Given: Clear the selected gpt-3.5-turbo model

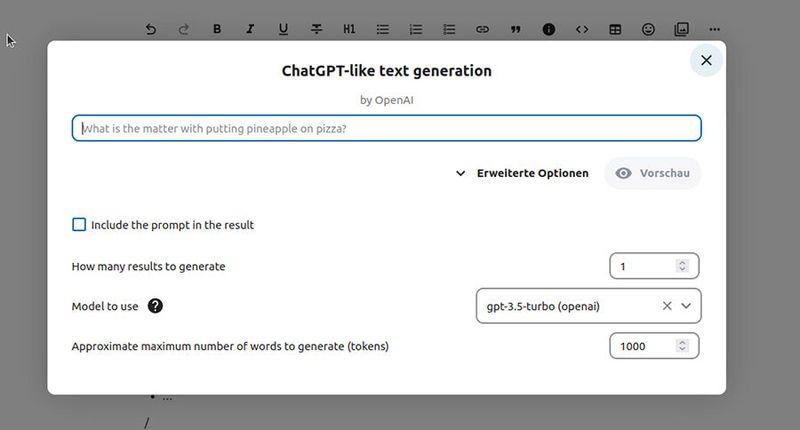Looking at the screenshot, I should [667, 306].
